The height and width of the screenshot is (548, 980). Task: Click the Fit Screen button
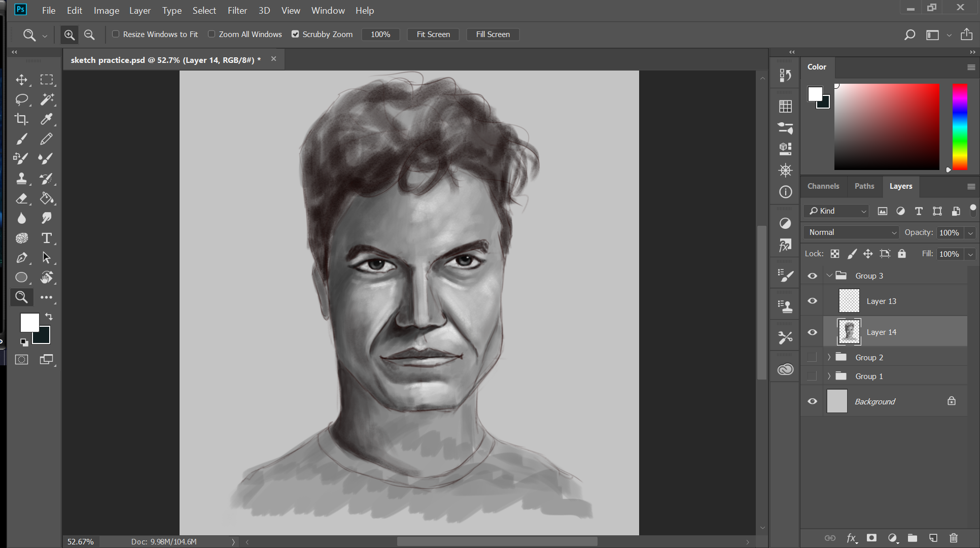click(x=433, y=35)
